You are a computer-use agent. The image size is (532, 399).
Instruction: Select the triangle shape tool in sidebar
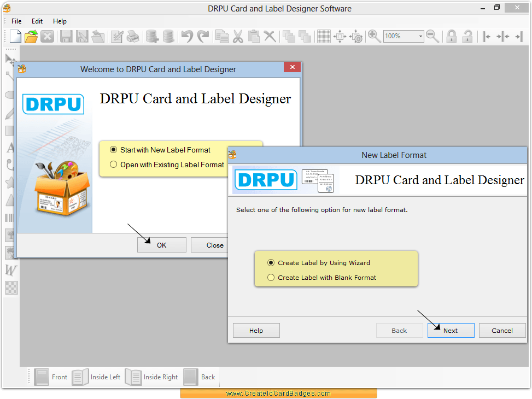coord(10,200)
